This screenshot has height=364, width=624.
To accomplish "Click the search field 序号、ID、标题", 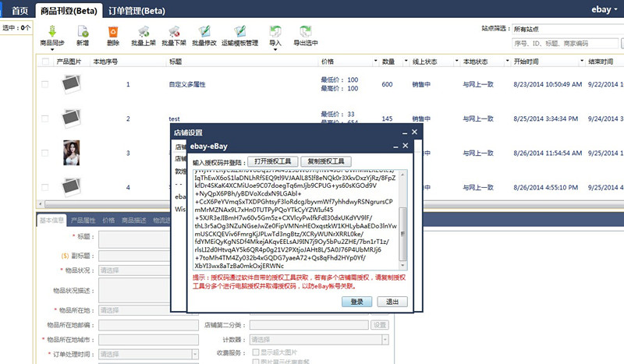I will click(565, 43).
